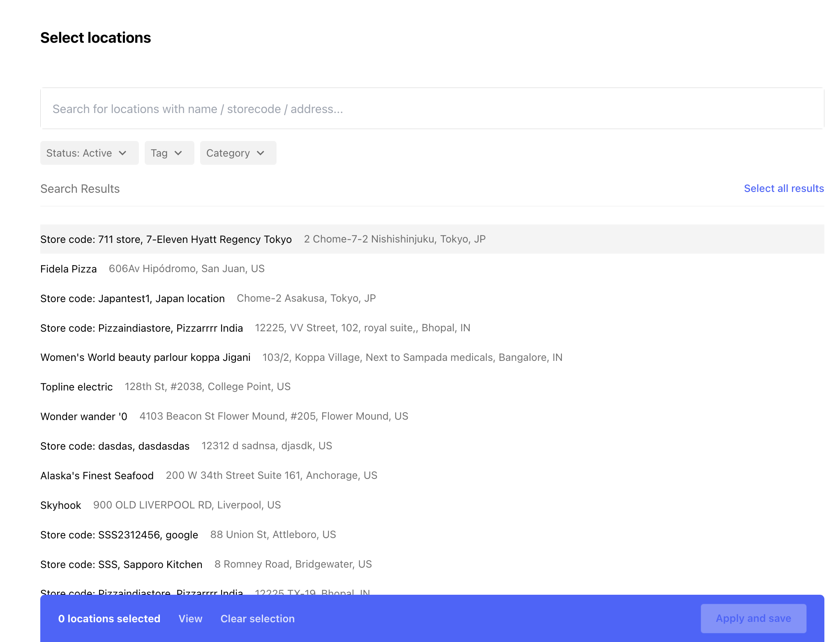This screenshot has width=840, height=642.
Task: Select Women's World beauty parlour koppa Jigani
Action: [x=432, y=358]
